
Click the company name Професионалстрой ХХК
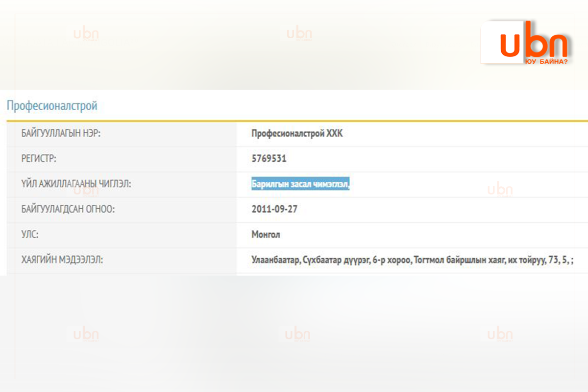297,134
